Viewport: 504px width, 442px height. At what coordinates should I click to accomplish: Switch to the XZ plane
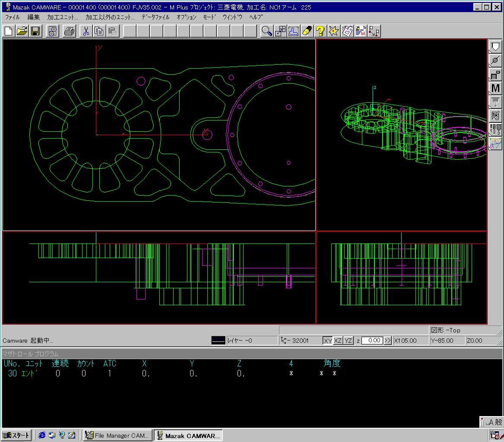tap(338, 341)
